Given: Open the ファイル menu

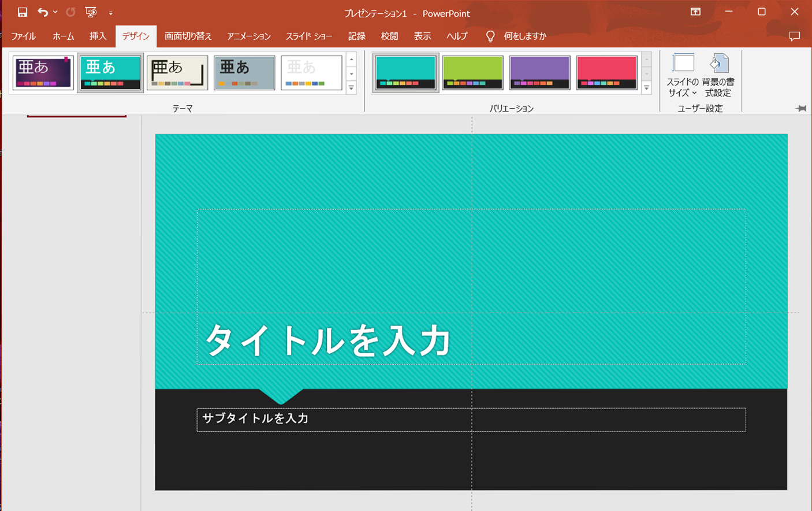Looking at the screenshot, I should pyautogui.click(x=23, y=36).
